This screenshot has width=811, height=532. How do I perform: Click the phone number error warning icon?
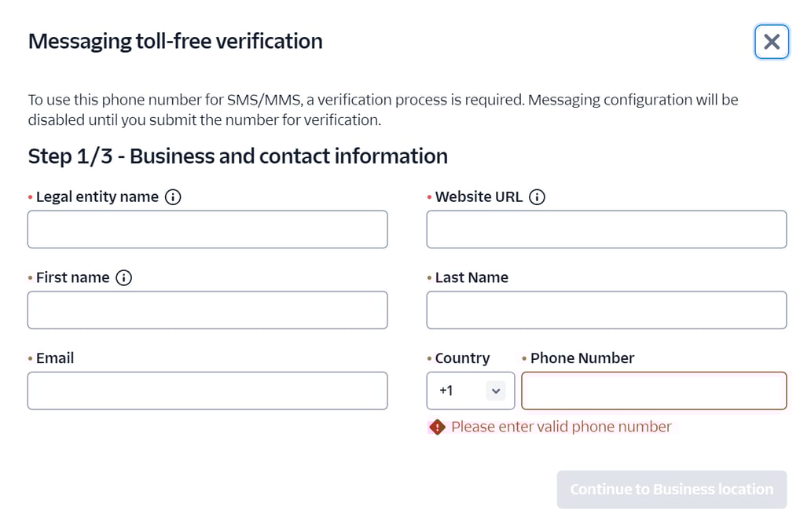(437, 427)
